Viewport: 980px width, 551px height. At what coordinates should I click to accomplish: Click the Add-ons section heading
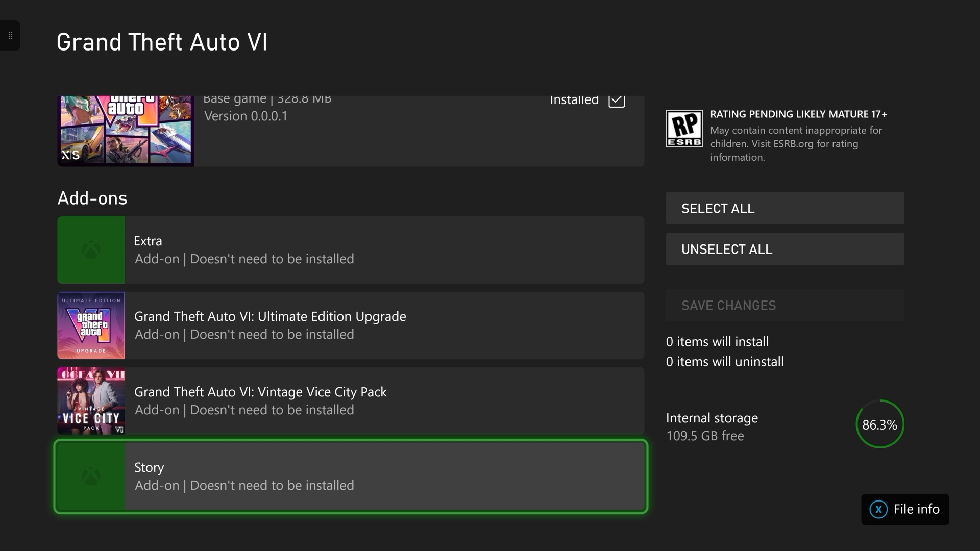tap(92, 198)
